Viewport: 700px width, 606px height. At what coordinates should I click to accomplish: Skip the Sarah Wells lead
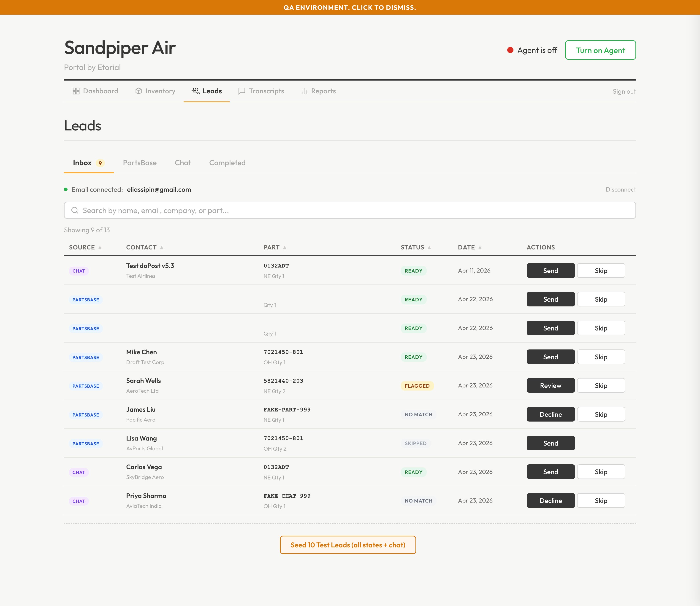(x=601, y=386)
